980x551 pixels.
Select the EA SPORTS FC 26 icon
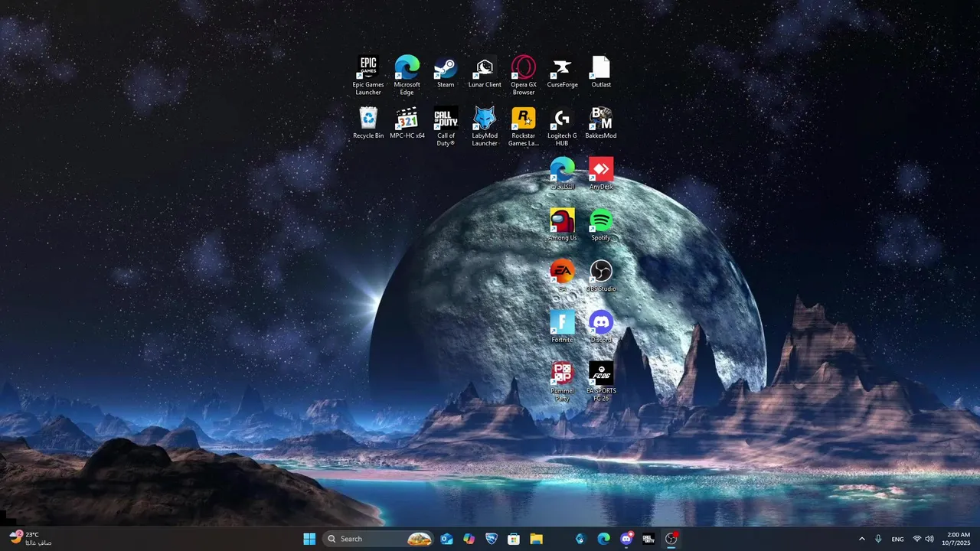tap(601, 382)
